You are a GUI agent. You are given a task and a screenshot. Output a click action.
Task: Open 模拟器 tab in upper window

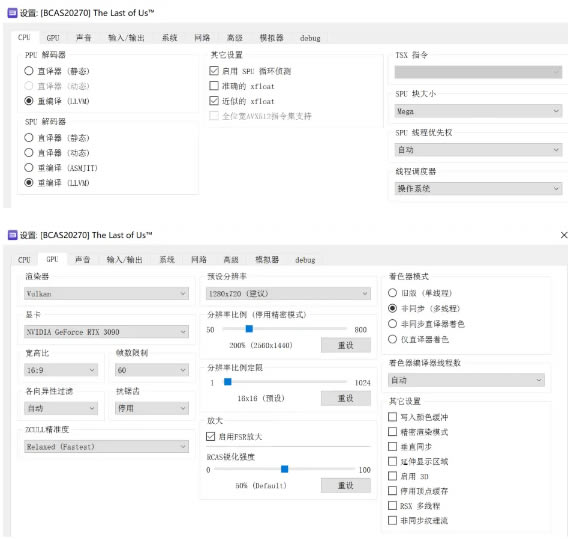[x=271, y=38]
